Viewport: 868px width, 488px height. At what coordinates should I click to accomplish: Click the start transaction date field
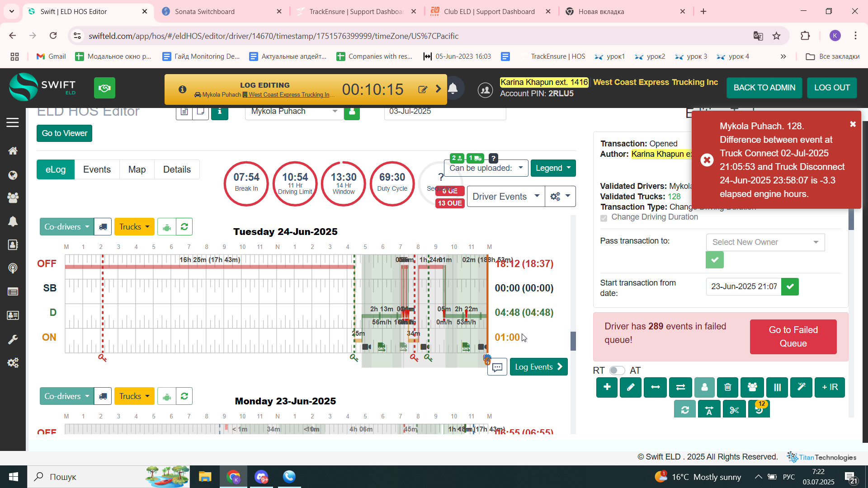744,286
